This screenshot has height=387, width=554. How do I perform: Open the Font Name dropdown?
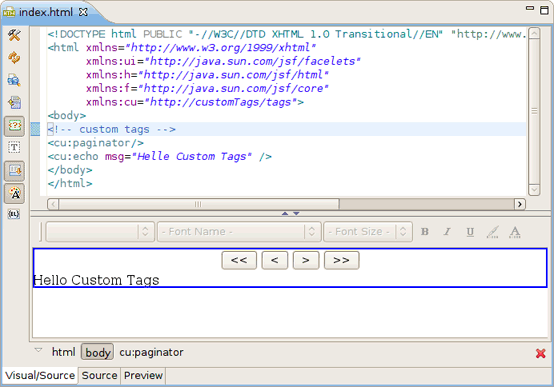(239, 232)
